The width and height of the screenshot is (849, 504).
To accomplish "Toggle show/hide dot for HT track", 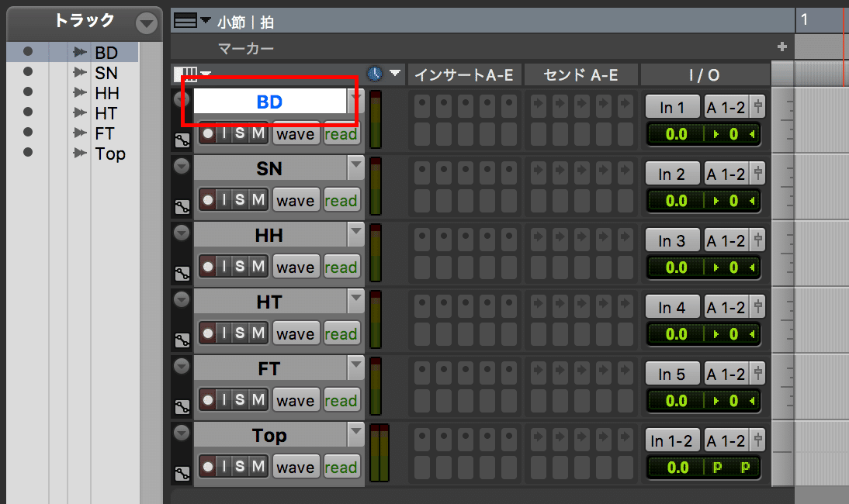I will click(28, 112).
